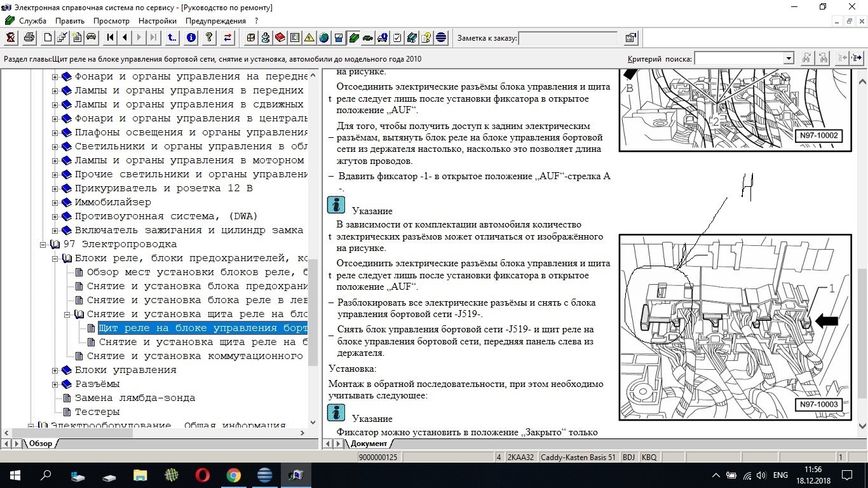The height and width of the screenshot is (488, 868).
Task: Go to previous page arrow
Action: point(125,37)
